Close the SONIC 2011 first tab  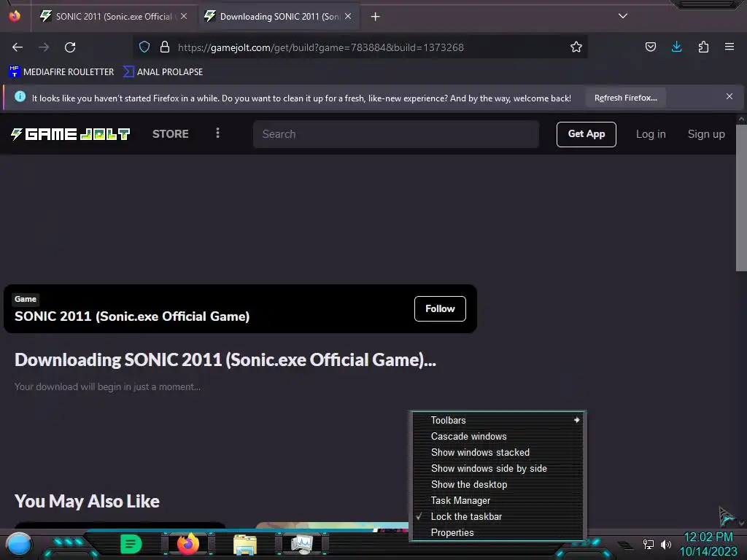pos(184,16)
